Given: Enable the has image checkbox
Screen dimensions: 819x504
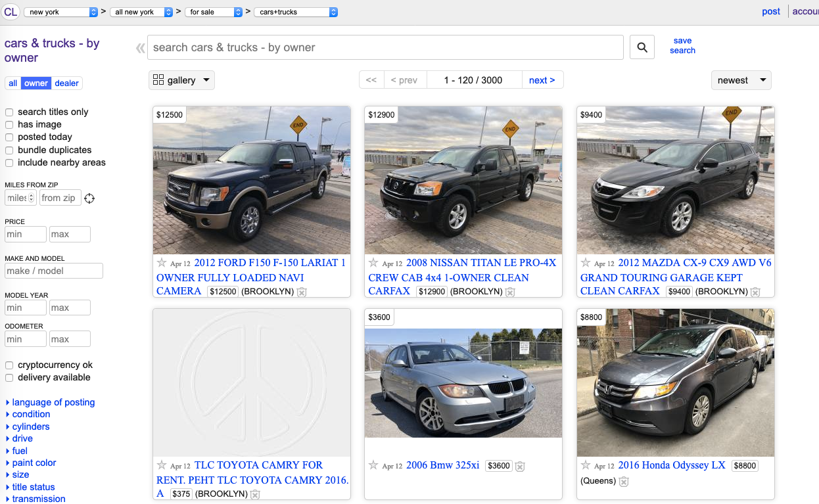Looking at the screenshot, I should point(9,125).
